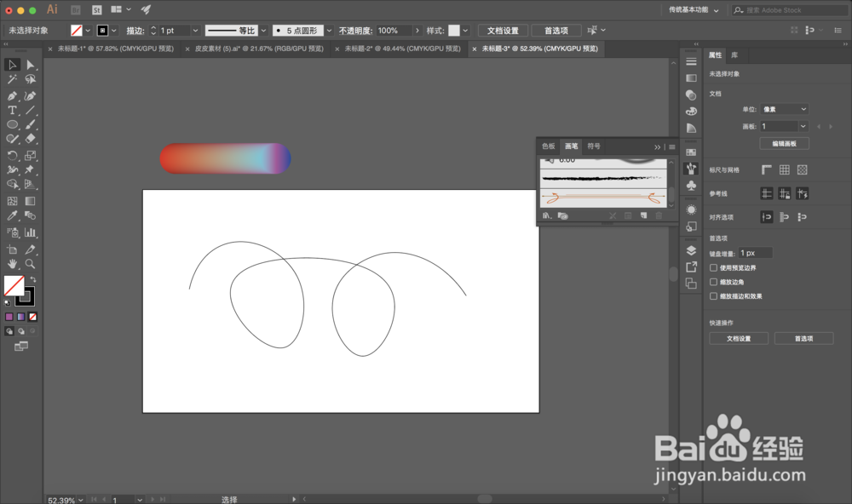Open the brush libraries menu icon

pos(547,215)
